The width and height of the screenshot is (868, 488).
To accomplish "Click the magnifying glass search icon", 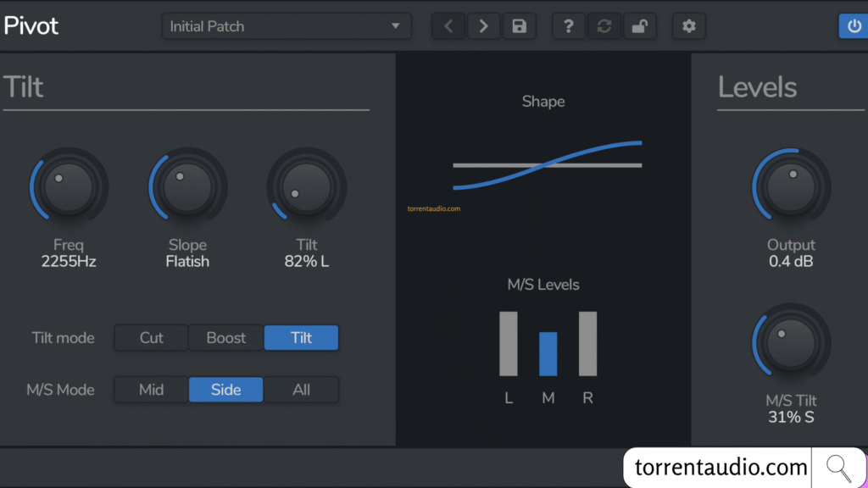I will [838, 467].
